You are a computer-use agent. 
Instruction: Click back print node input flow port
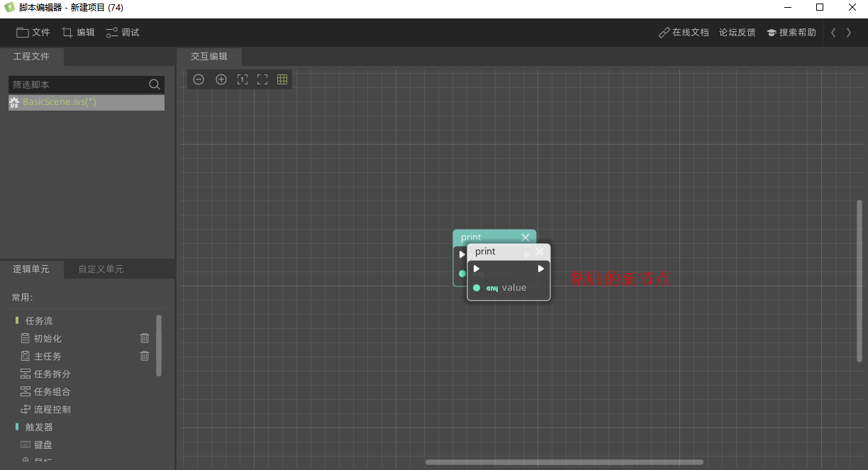point(462,254)
